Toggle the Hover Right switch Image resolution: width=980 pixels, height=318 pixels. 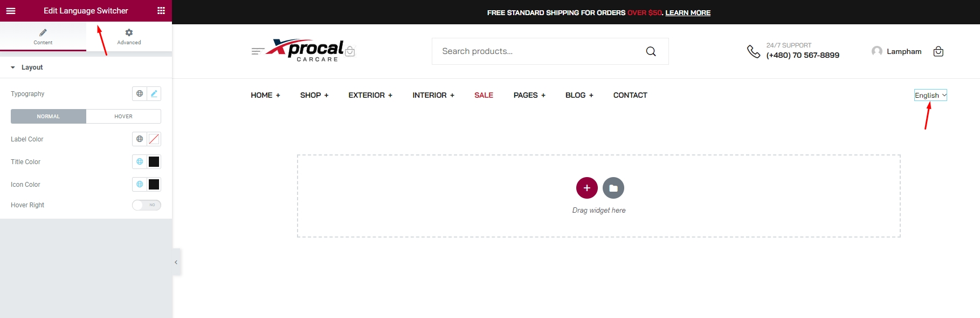[147, 205]
